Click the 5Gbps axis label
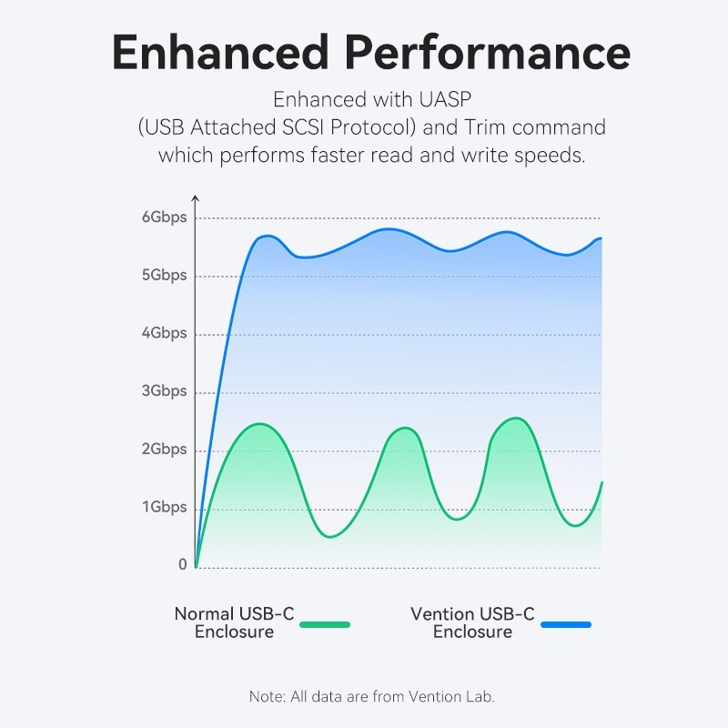 click(164, 276)
